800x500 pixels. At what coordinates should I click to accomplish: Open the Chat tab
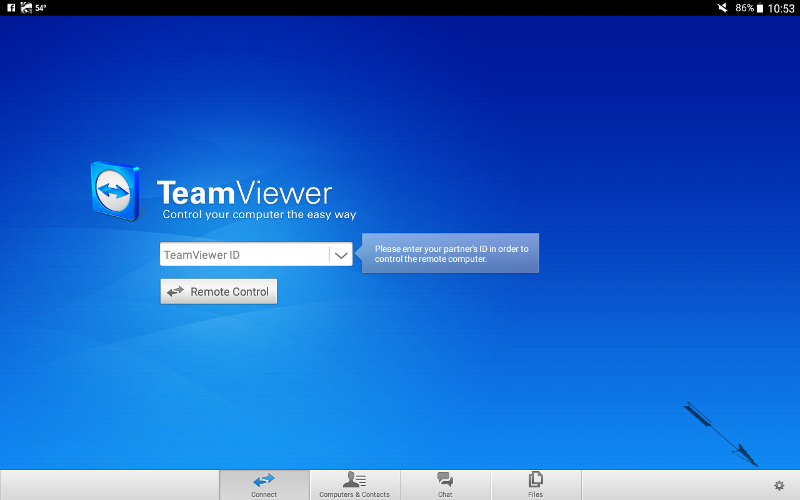point(445,485)
